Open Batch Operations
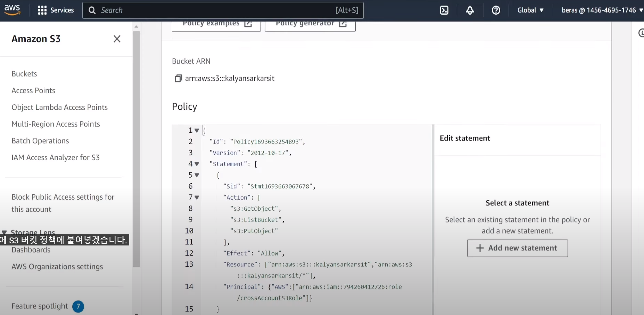 (40, 140)
